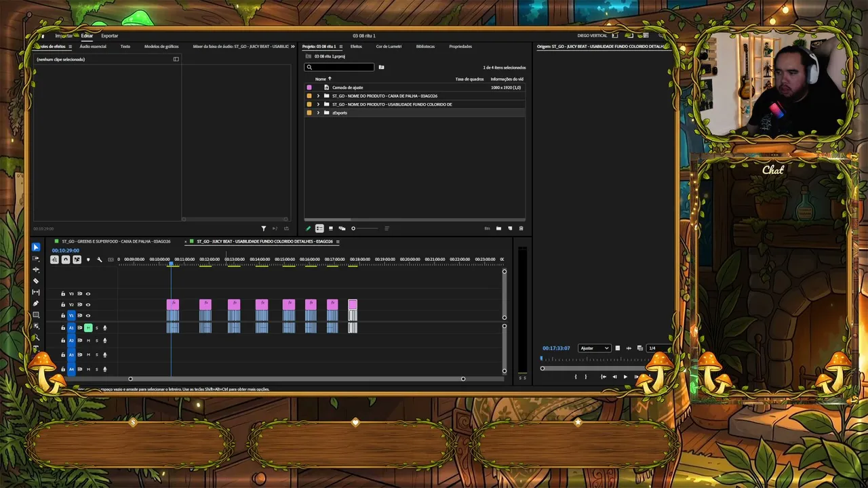Open Ajustar zoom dropdown in source monitor

tap(595, 348)
